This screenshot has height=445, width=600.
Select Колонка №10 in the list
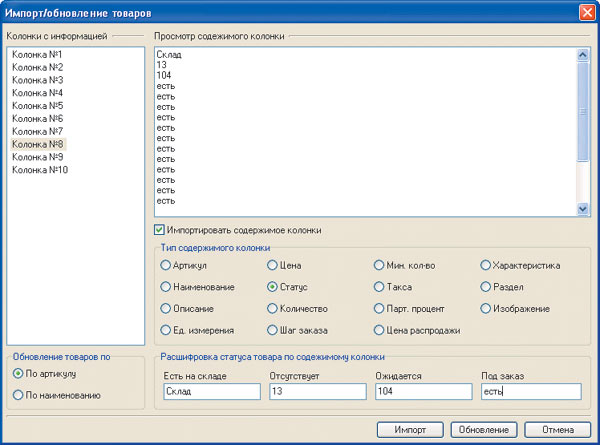click(40, 170)
